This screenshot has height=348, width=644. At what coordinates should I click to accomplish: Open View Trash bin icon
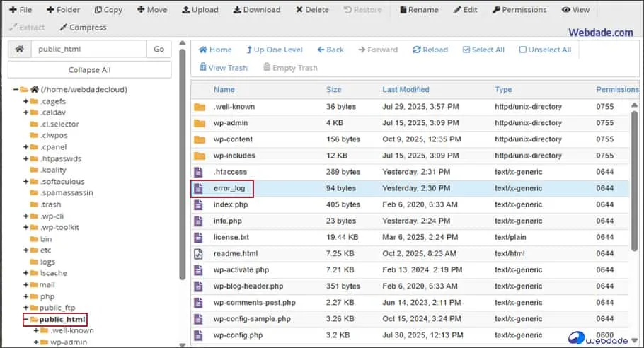203,68
